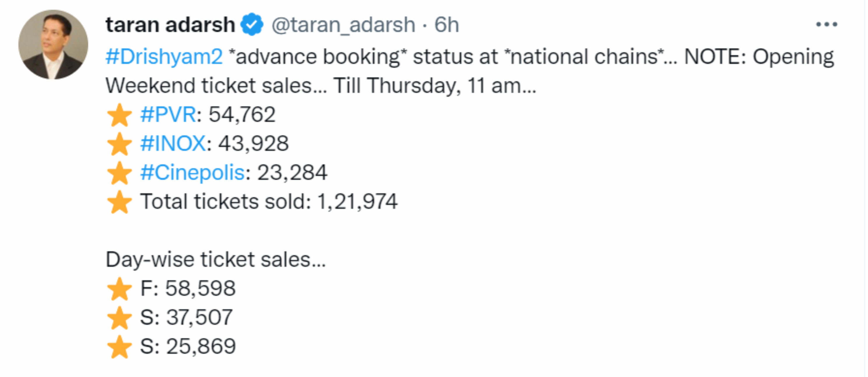This screenshot has height=377, width=868.
Task: Click the star beside F: 58,598
Action: 119,289
